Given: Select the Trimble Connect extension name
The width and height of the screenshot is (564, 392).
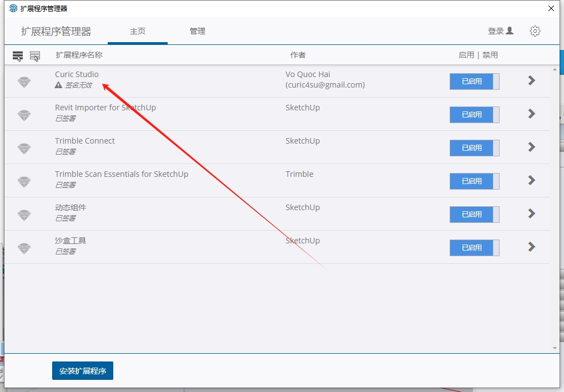Looking at the screenshot, I should (x=85, y=141).
